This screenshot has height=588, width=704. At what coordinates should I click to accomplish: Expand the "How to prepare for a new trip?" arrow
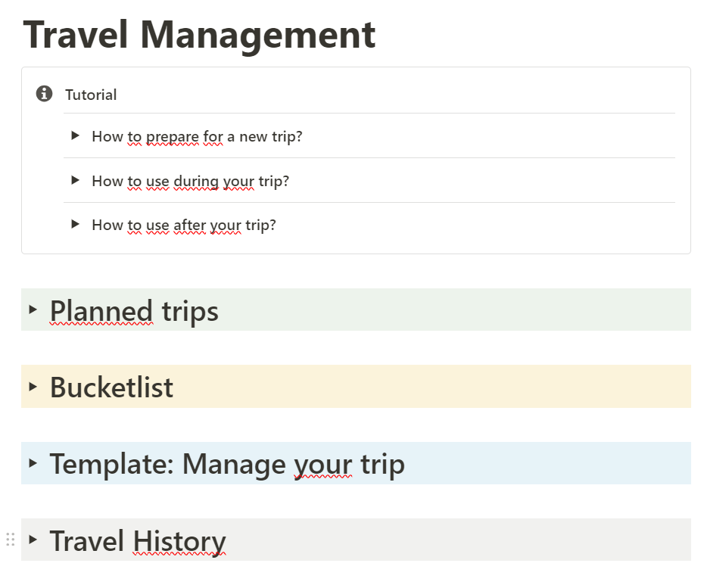[x=75, y=135]
